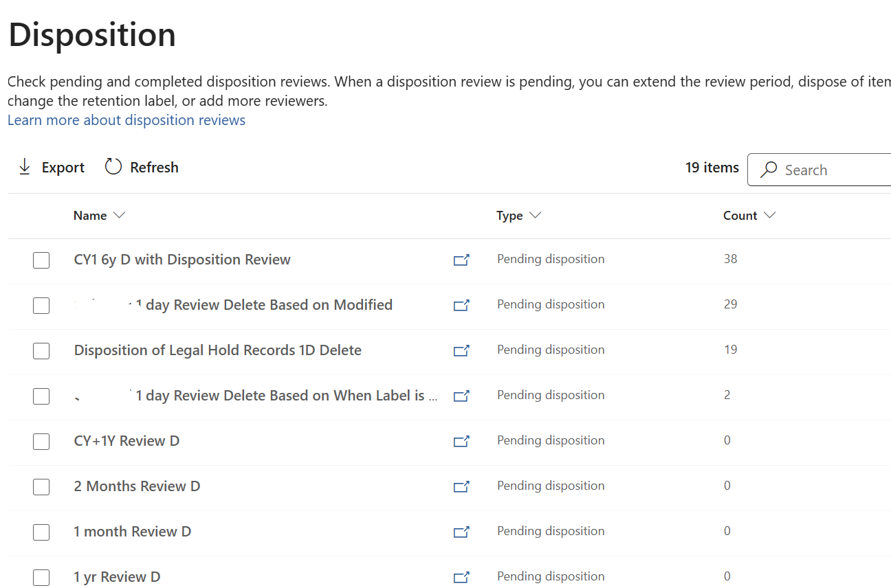Select checkbox for Disposition of Legal Hold Records
The width and height of the screenshot is (891, 588).
click(x=41, y=351)
